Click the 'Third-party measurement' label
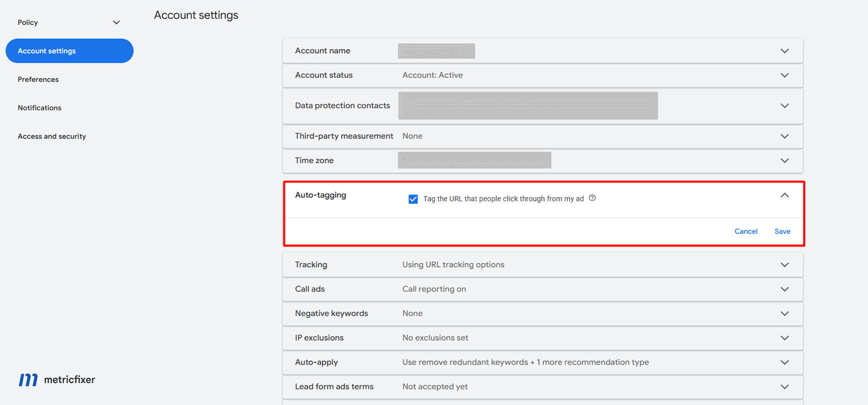The height and width of the screenshot is (405, 868). [344, 136]
